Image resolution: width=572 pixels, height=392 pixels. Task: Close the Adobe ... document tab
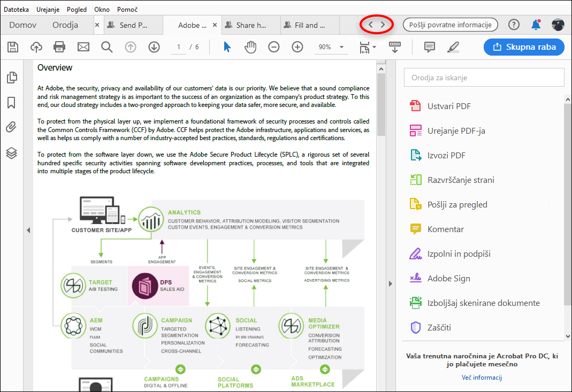click(x=215, y=25)
